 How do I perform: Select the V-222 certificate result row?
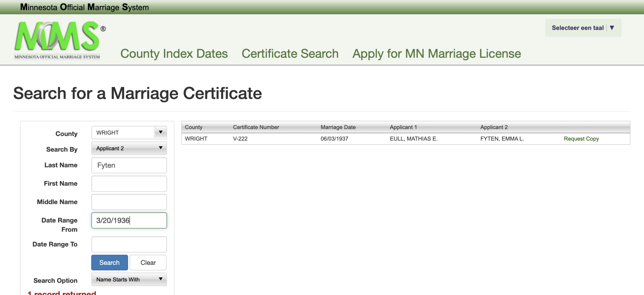[240, 139]
